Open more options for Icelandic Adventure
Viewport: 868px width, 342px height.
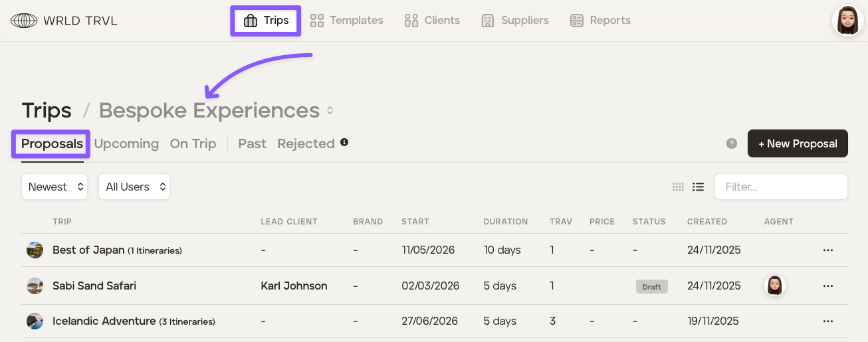pyautogui.click(x=827, y=321)
